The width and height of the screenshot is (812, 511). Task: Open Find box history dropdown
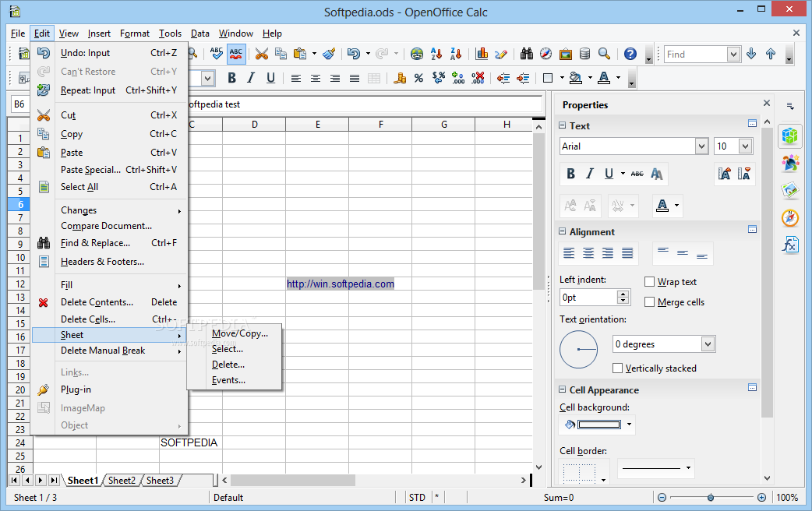pos(733,54)
